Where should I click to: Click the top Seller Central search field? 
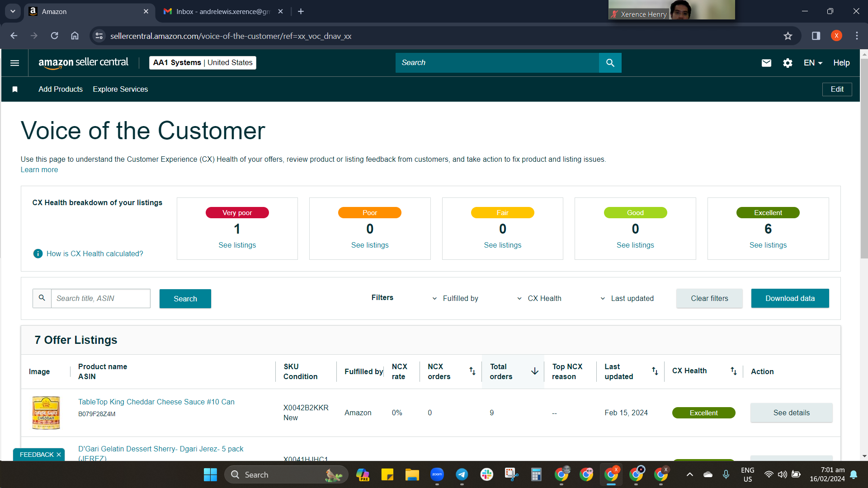click(x=497, y=63)
